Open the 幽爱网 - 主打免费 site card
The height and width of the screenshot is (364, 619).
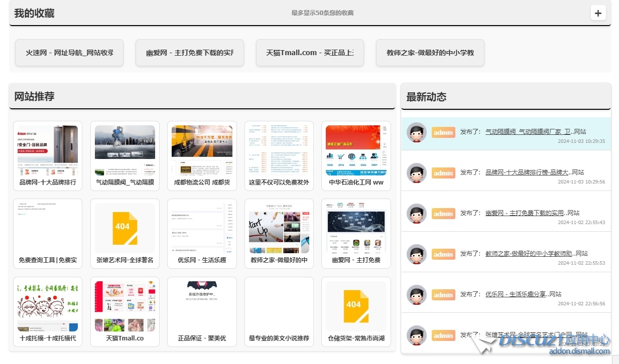[356, 234]
